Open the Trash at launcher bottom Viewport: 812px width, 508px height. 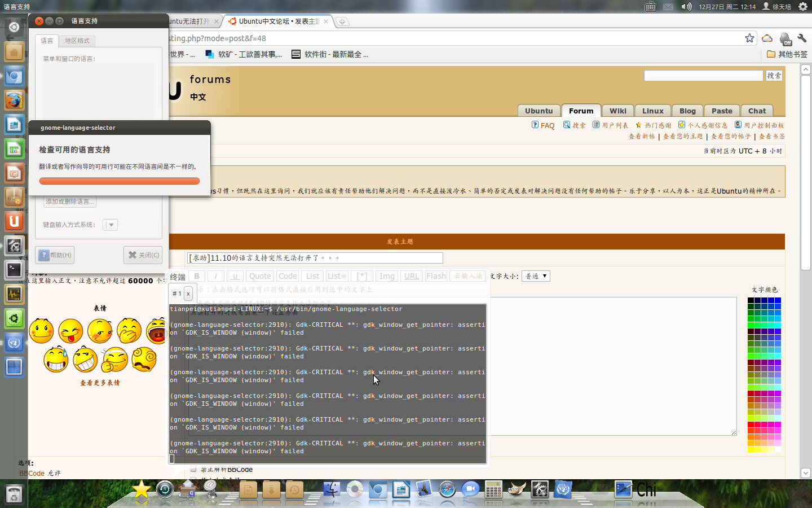pos(14,494)
